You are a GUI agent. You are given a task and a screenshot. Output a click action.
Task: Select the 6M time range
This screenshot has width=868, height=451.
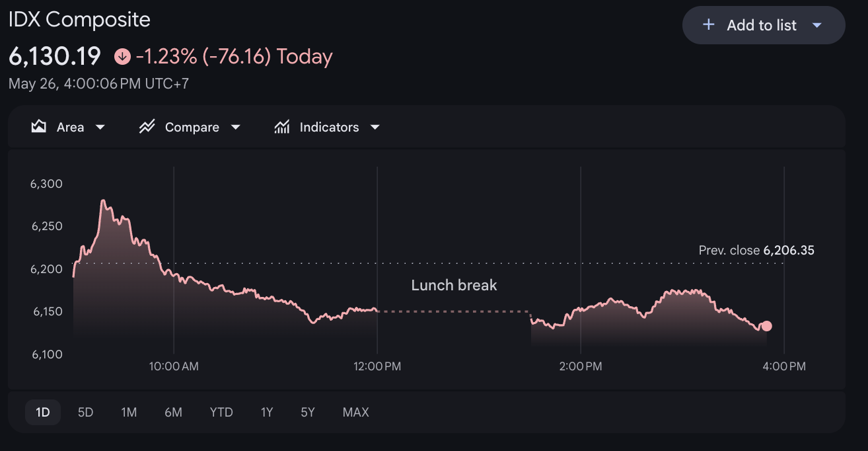click(173, 413)
